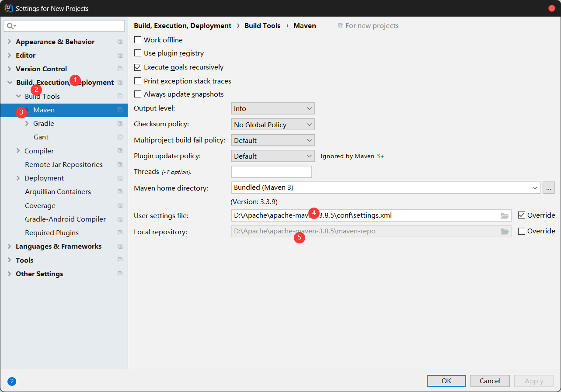Click Build Tools in the breadcrumb
Viewport: 561px width, 392px height.
click(262, 26)
